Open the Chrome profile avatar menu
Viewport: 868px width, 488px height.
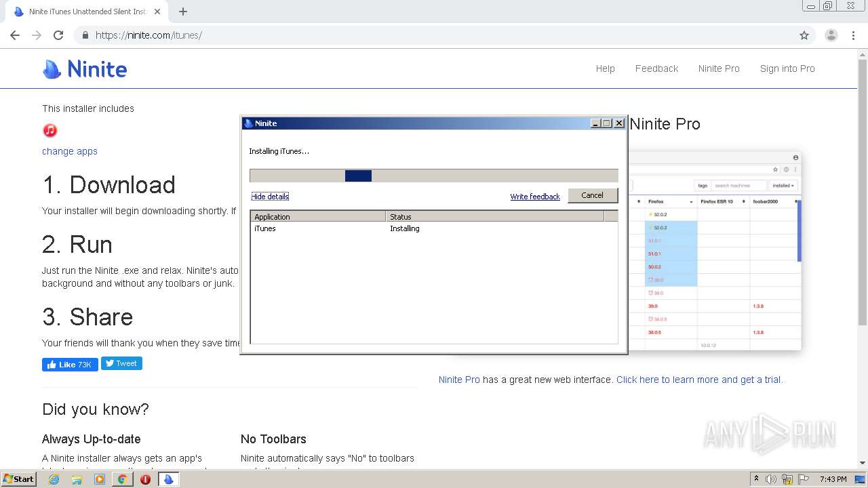point(831,35)
